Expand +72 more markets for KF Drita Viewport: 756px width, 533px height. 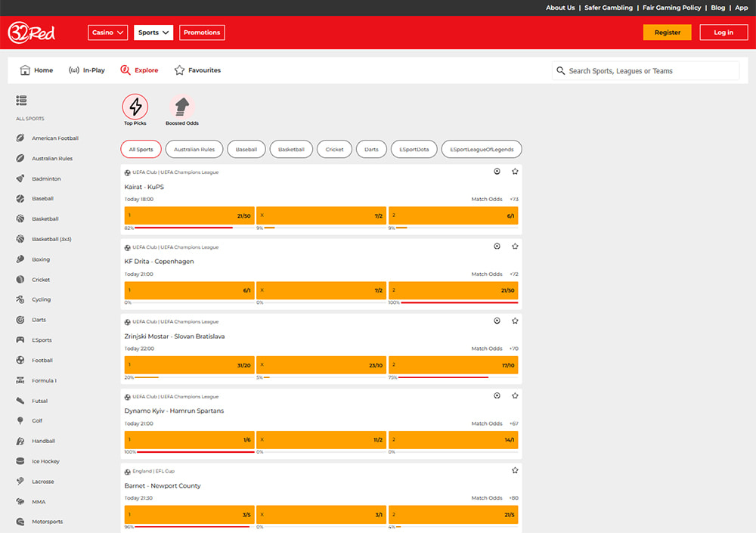pos(514,274)
